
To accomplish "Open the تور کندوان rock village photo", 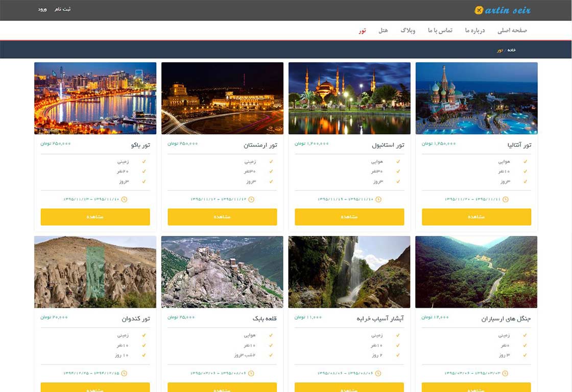I will [x=95, y=272].
